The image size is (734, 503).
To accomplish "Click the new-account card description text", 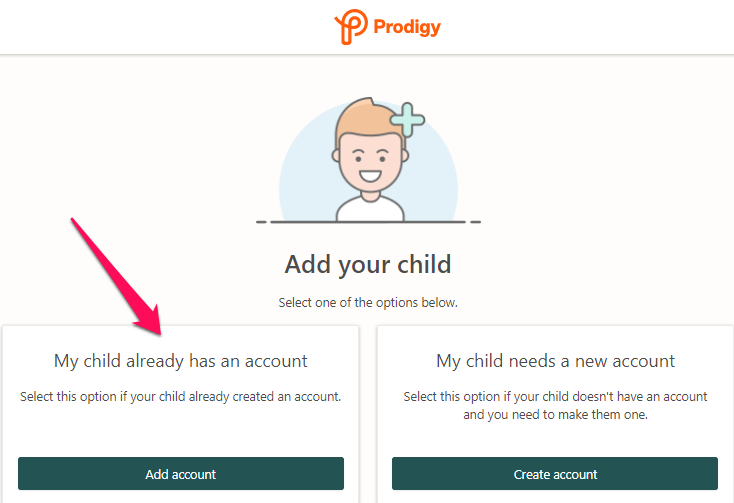I will [555, 406].
